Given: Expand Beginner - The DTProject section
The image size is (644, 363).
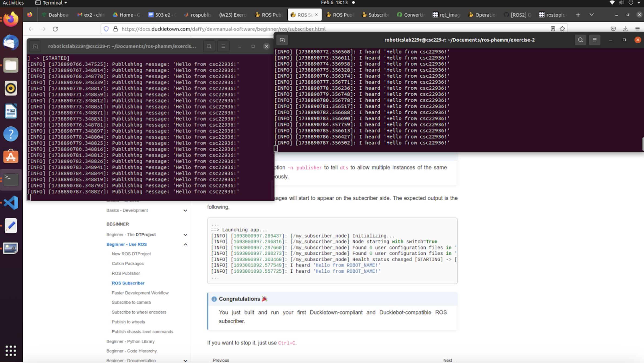Looking at the screenshot, I should coord(185,235).
